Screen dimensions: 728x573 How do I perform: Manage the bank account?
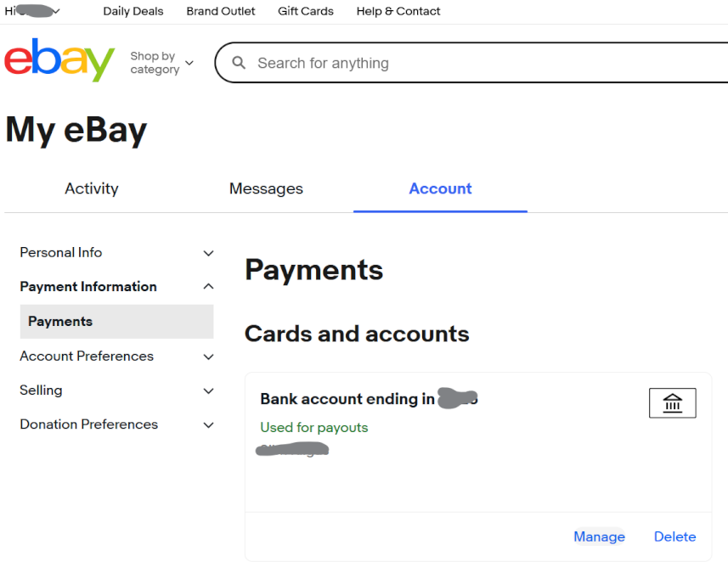pyautogui.click(x=599, y=536)
